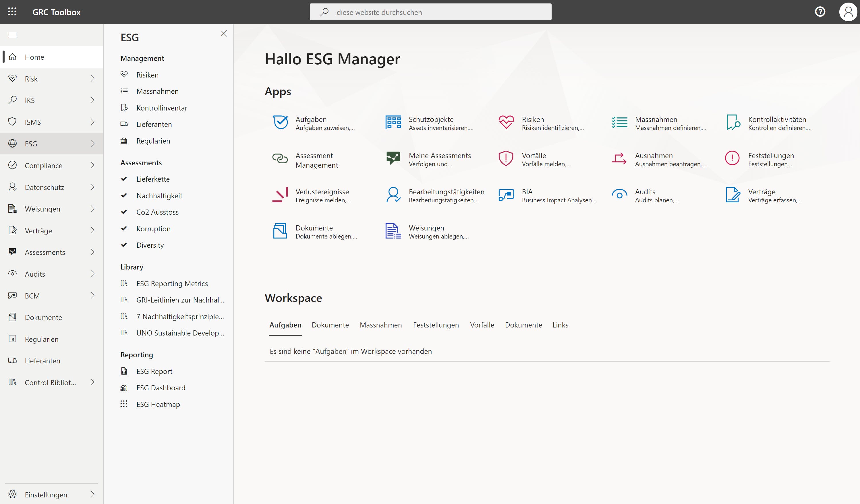
Task: Open the Aufgaben app shield icon
Action: click(x=280, y=123)
